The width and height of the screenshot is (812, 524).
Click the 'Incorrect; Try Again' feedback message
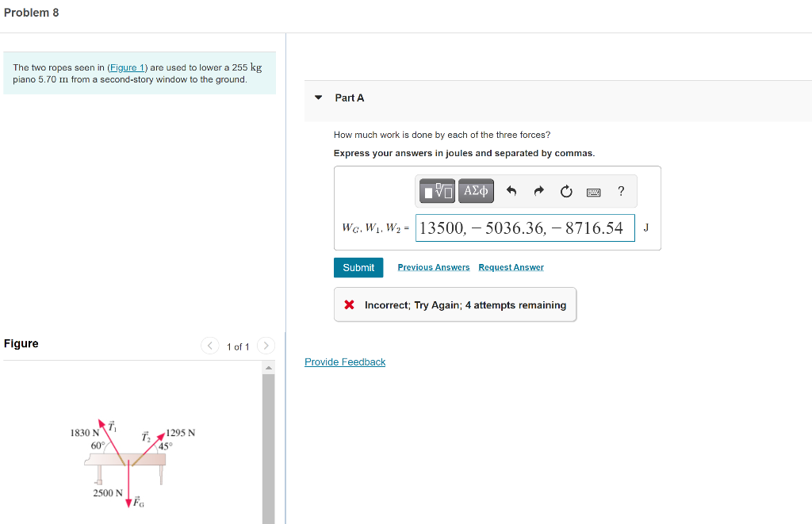455,305
